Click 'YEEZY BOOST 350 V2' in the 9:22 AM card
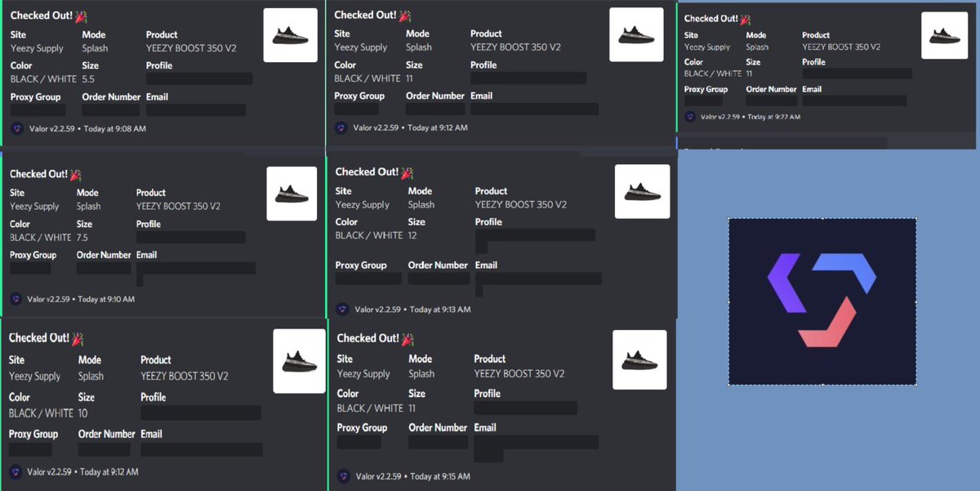This screenshot has height=491, width=980. tap(841, 47)
